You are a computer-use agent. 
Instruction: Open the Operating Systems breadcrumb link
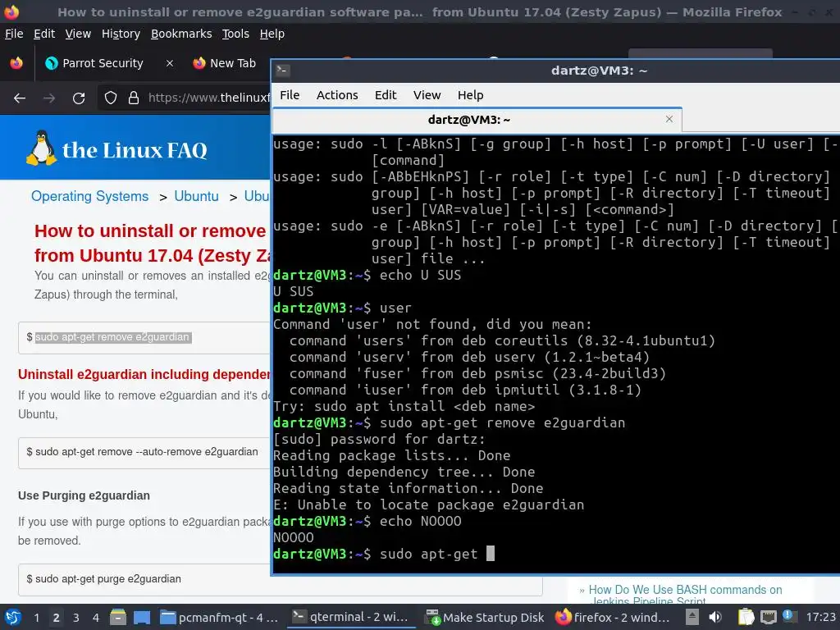[x=89, y=196]
